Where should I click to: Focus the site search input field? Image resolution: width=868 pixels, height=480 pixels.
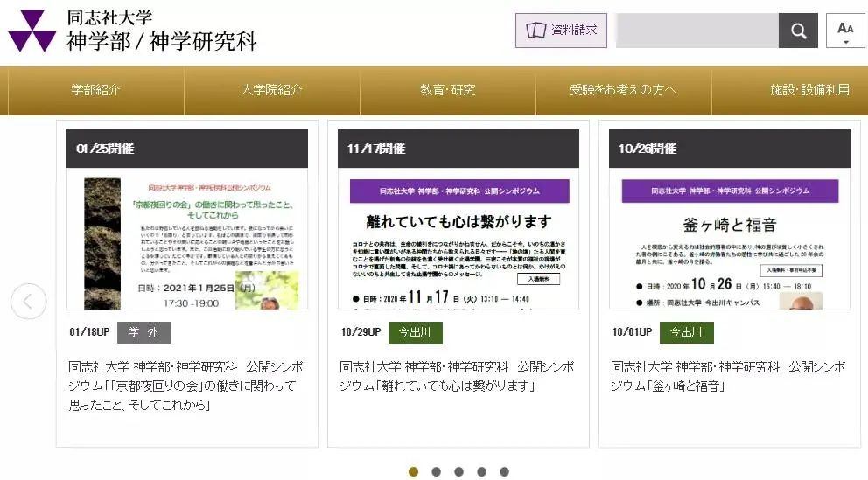click(697, 31)
